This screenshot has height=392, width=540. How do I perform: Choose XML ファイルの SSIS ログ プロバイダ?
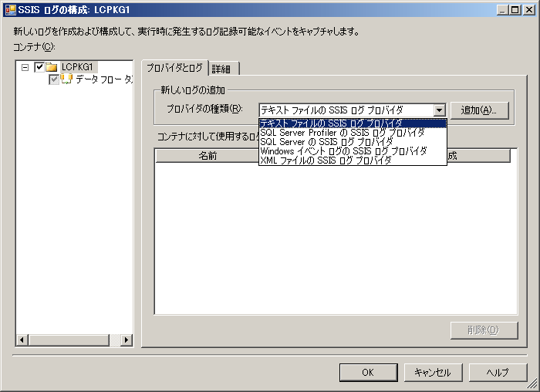(x=353, y=161)
